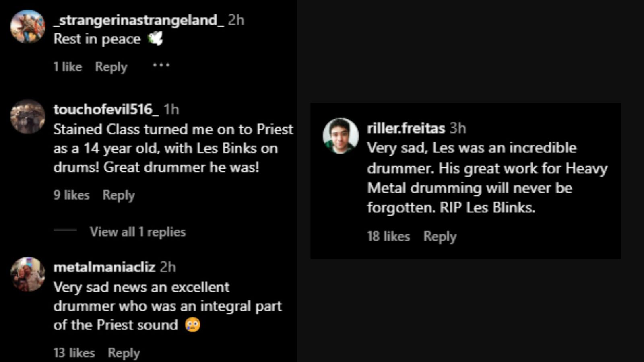Reply to riller.freitas's comment

(x=440, y=237)
